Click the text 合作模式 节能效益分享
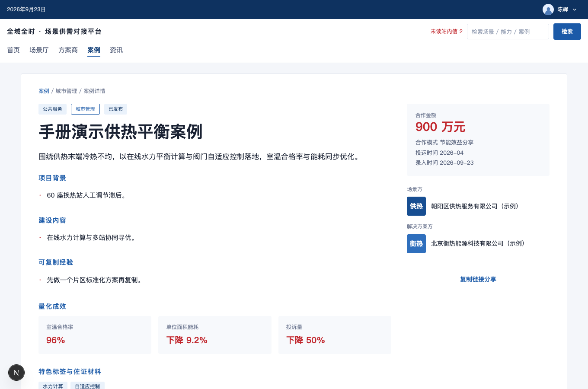 444,143
